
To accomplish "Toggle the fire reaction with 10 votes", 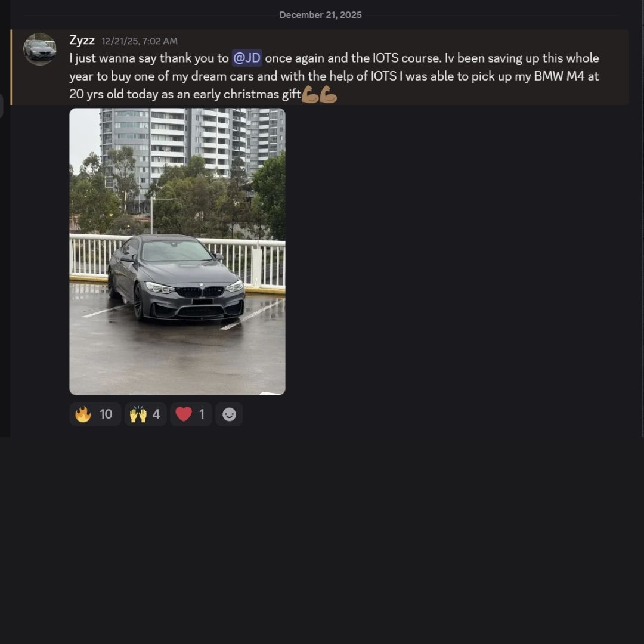I will [95, 414].
